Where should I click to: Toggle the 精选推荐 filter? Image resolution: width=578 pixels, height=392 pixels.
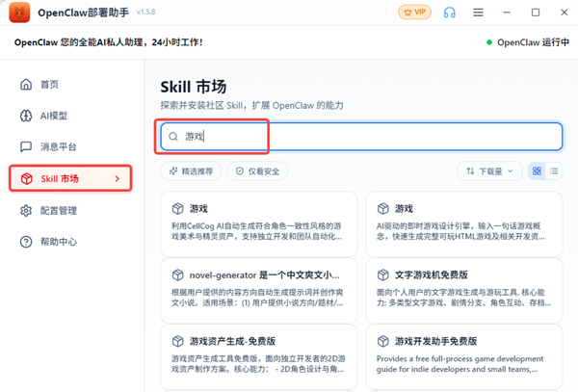point(191,170)
